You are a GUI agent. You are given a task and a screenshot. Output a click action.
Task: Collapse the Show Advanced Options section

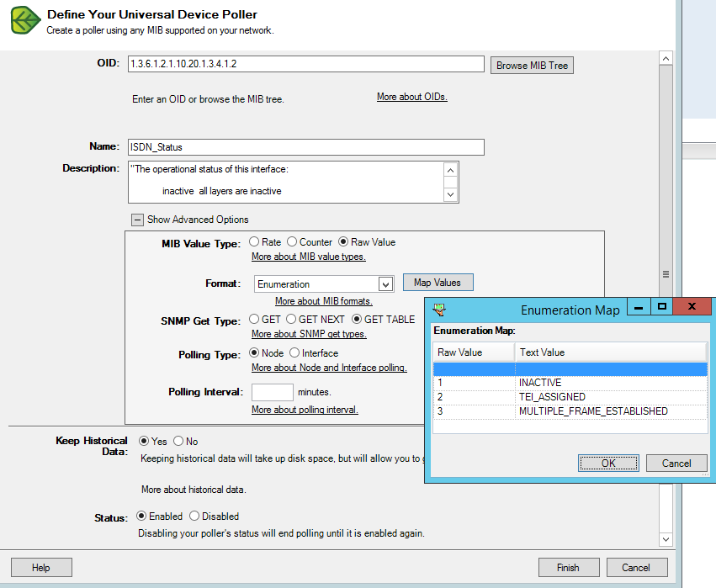pyautogui.click(x=137, y=220)
